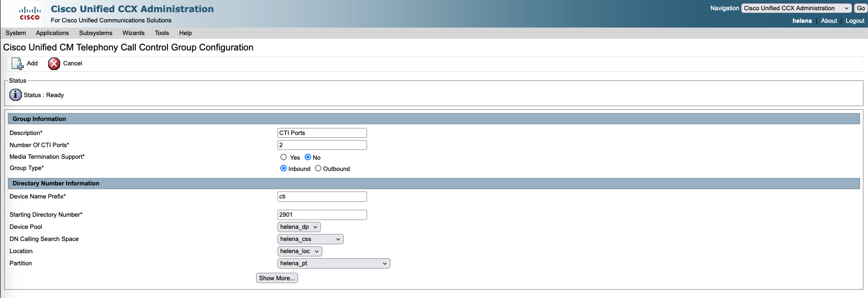Click the Starting Directory Number field

coord(322,215)
